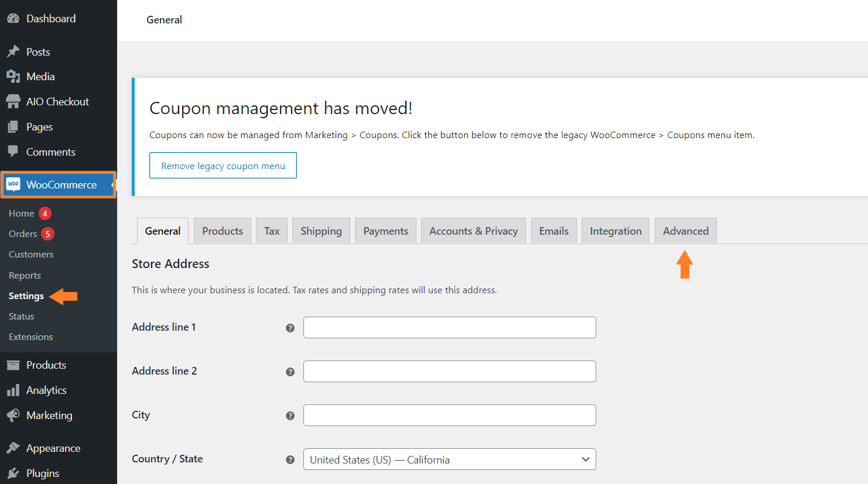This screenshot has height=484, width=868.
Task: Open the Integration tab
Action: click(616, 231)
